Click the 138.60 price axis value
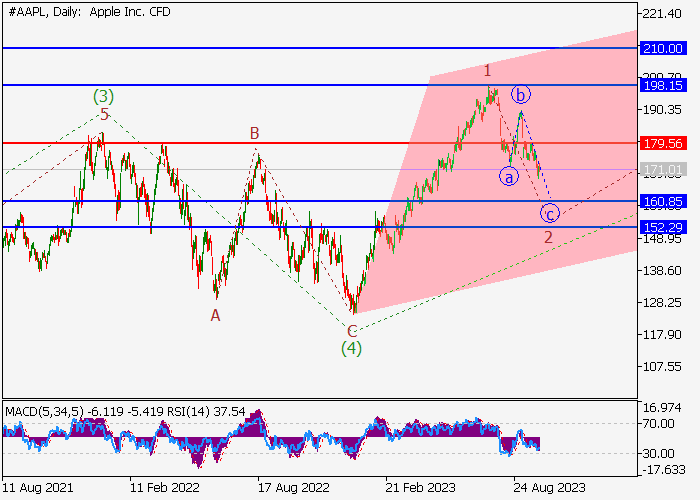Screen dimensions: 700x500 [x=662, y=271]
